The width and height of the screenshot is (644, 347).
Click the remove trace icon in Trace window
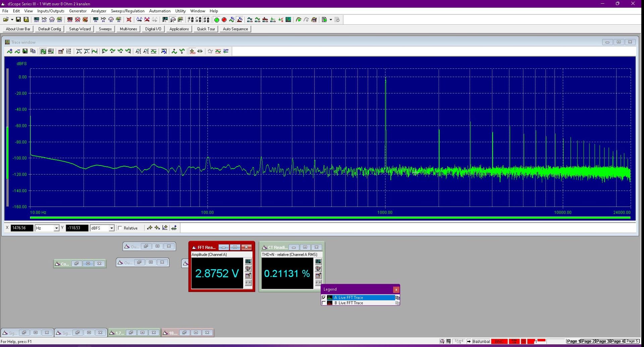17,51
